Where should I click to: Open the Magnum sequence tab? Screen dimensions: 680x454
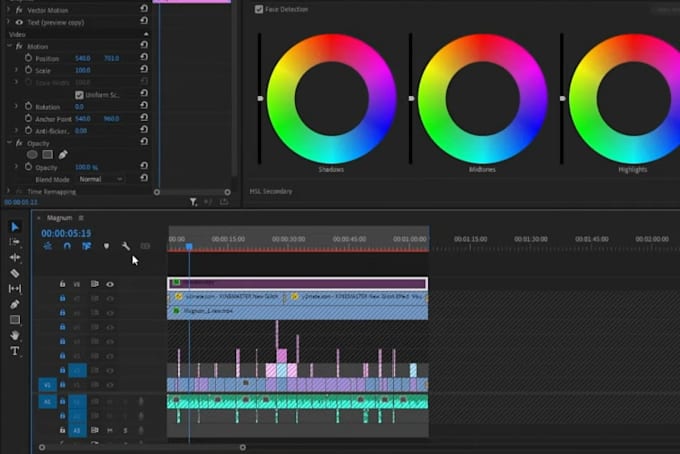pyautogui.click(x=59, y=218)
